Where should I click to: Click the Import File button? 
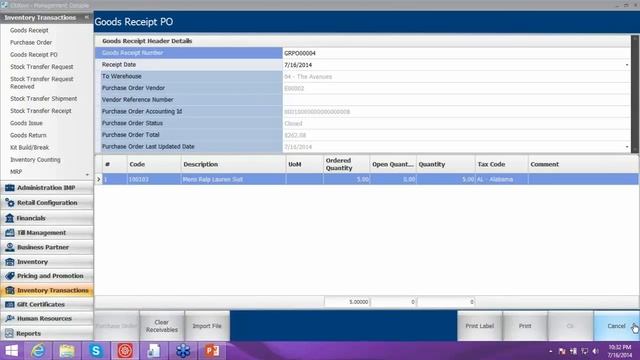pos(207,326)
